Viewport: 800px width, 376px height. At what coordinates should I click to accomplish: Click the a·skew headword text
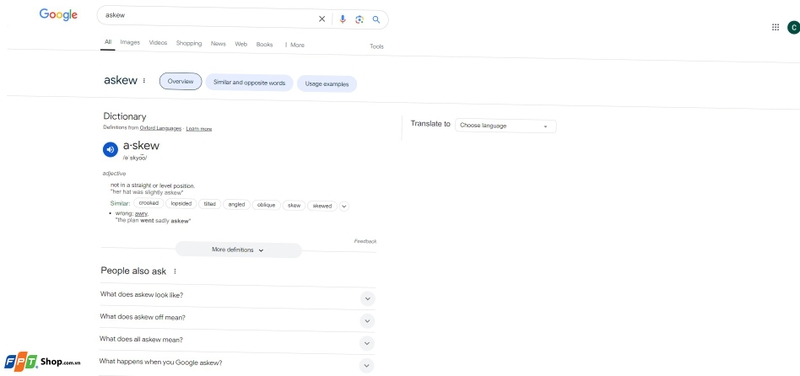[x=141, y=145]
